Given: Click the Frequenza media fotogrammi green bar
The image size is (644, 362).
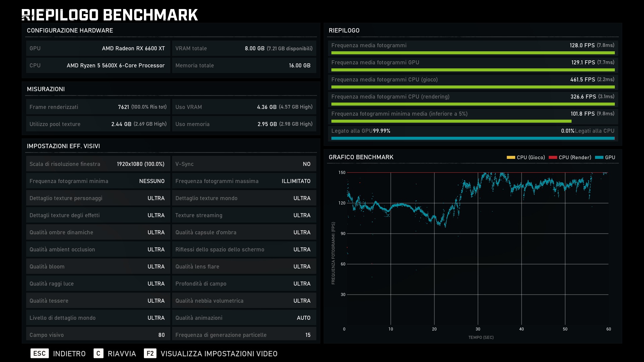Looking at the screenshot, I should (x=473, y=53).
